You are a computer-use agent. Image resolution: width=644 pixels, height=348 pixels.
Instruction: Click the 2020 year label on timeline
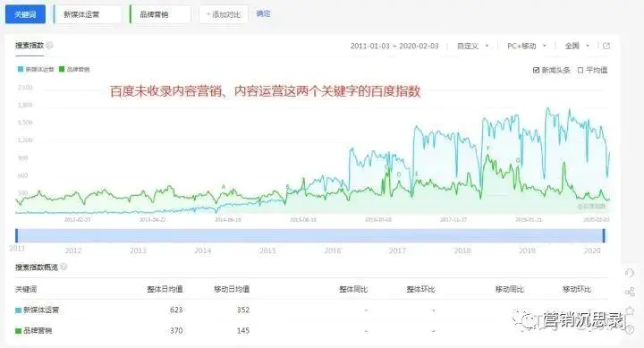click(x=592, y=250)
